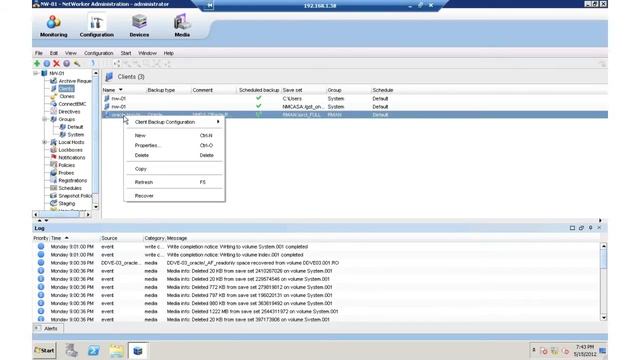Switch to the Alerts tab
This screenshot has height=360, width=640.
click(x=48, y=329)
